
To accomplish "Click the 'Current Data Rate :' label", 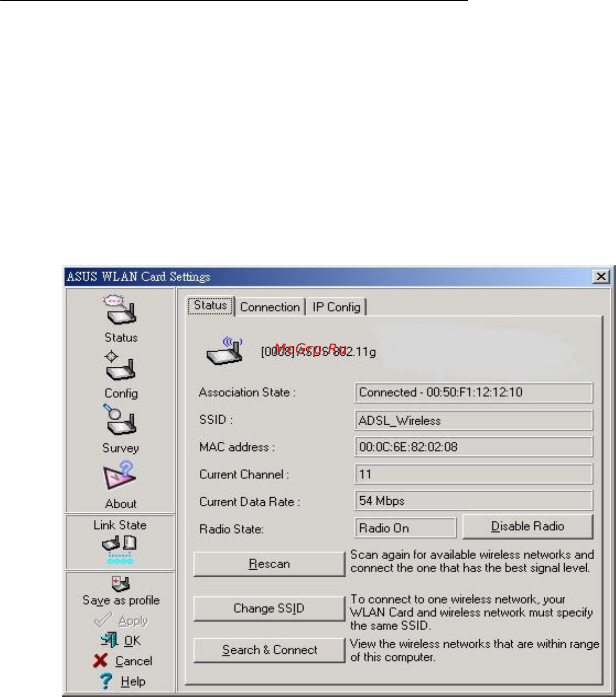I will pos(250,502).
